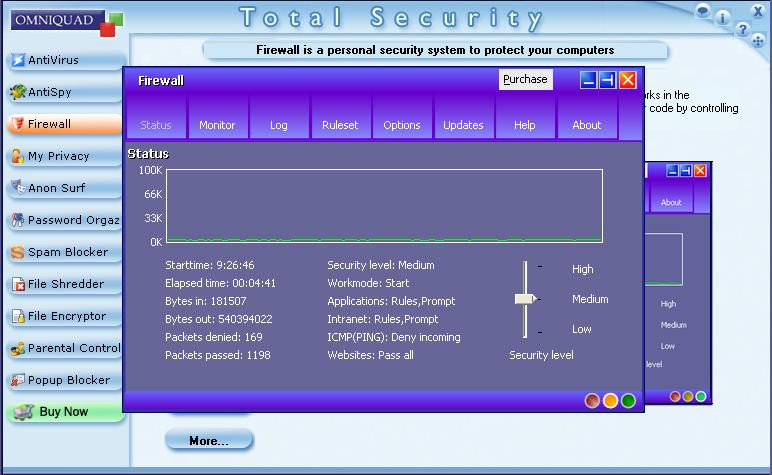Image resolution: width=772 pixels, height=475 pixels.
Task: Click the 'ICMP(PING): Deny incoming' text
Action: [x=394, y=337]
